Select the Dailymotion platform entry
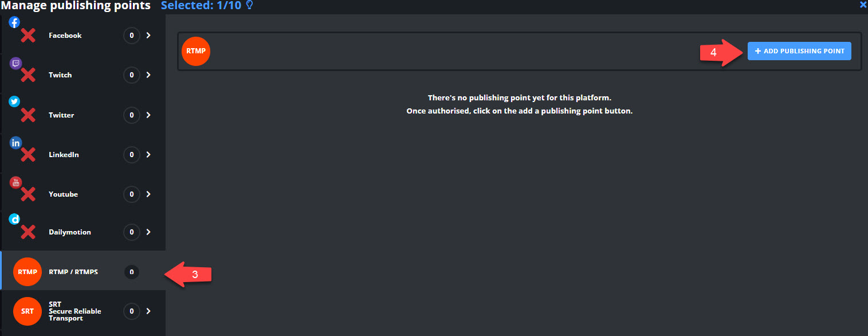The width and height of the screenshot is (868, 336). pyautogui.click(x=84, y=232)
